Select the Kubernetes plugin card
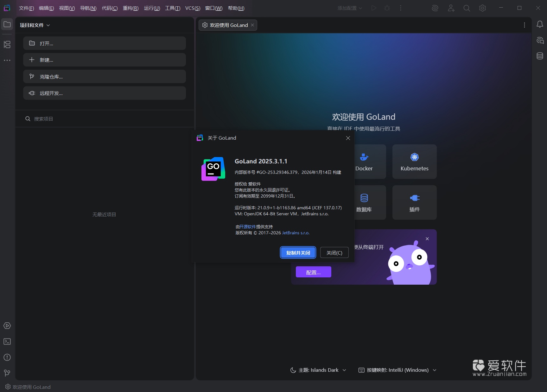Image resolution: width=547 pixels, height=392 pixels. [414, 161]
